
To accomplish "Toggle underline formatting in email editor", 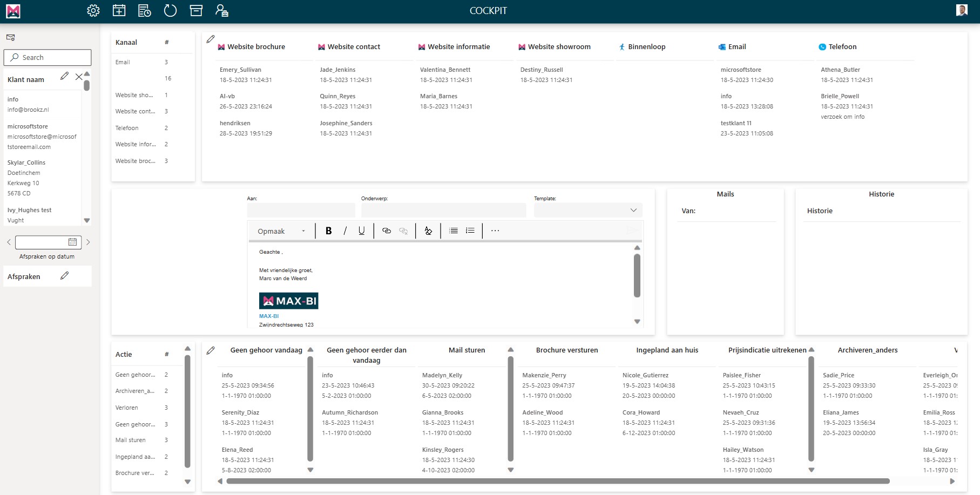I will click(361, 231).
